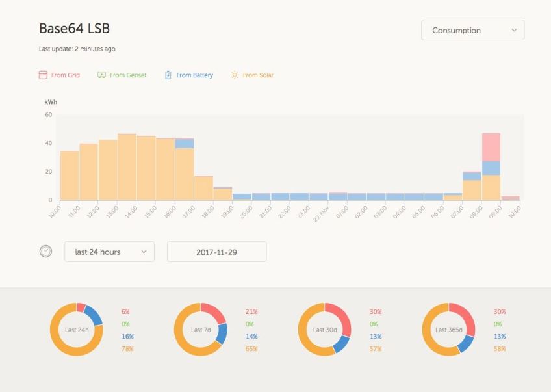This screenshot has width=551, height=392.
Task: Select the Last 30d donut chart
Action: pyautogui.click(x=324, y=330)
